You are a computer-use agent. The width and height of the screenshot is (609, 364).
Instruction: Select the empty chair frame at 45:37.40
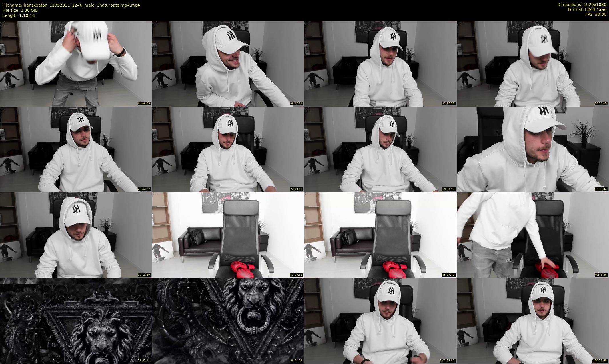coord(380,235)
